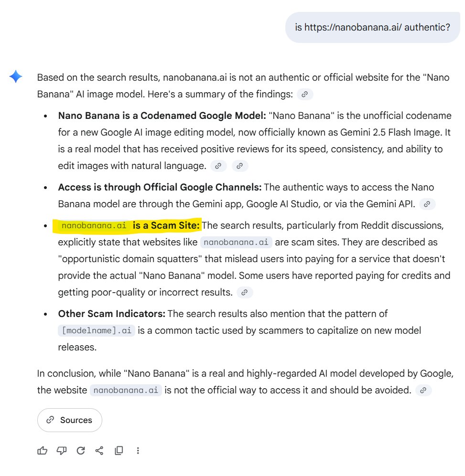465x476 pixels.
Task: Open source link after 'incorrect results.'
Action: pos(244,292)
